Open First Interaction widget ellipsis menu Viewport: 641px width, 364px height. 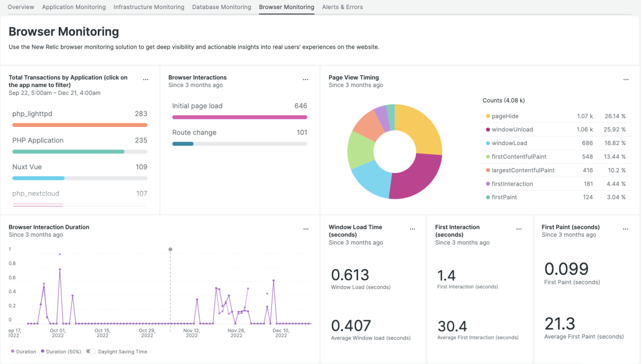519,229
